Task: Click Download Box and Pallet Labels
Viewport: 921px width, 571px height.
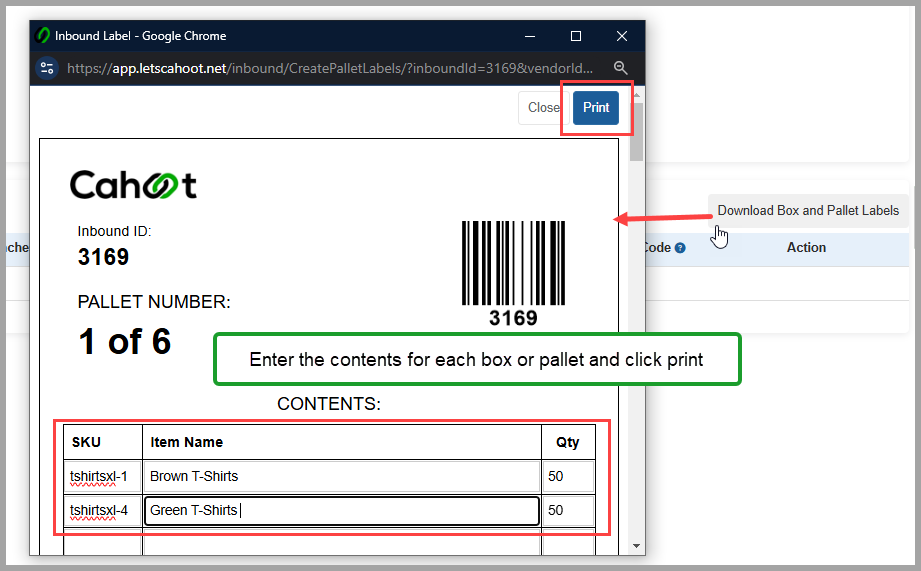Action: pos(808,210)
